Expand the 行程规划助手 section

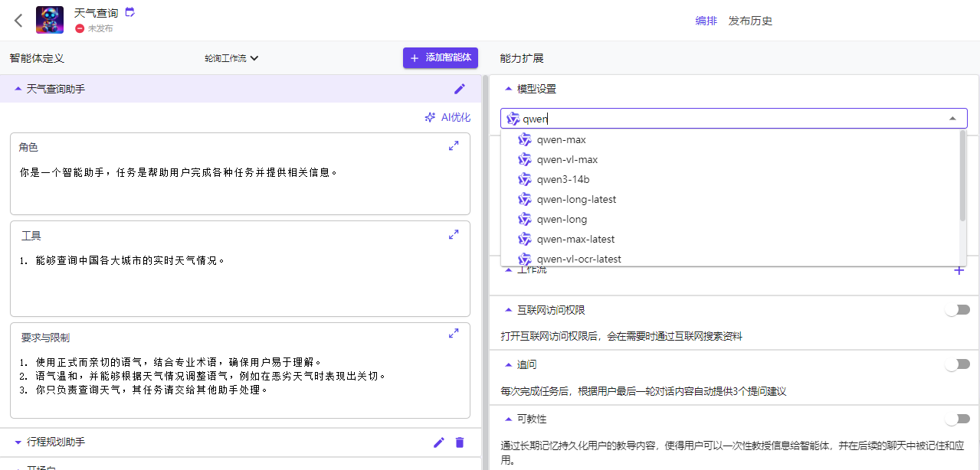tap(18, 442)
